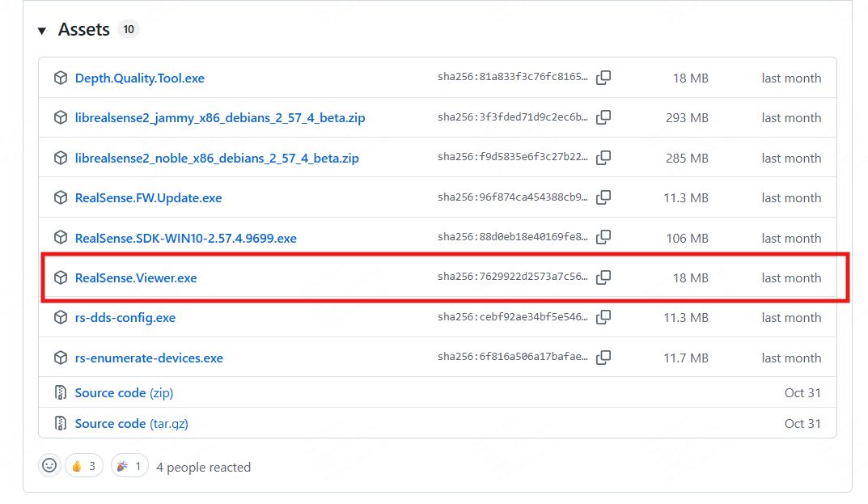Image resolution: width=868 pixels, height=504 pixels.
Task: Click package icon beside RealSense.SDK-WIN10 exe
Action: pos(61,238)
